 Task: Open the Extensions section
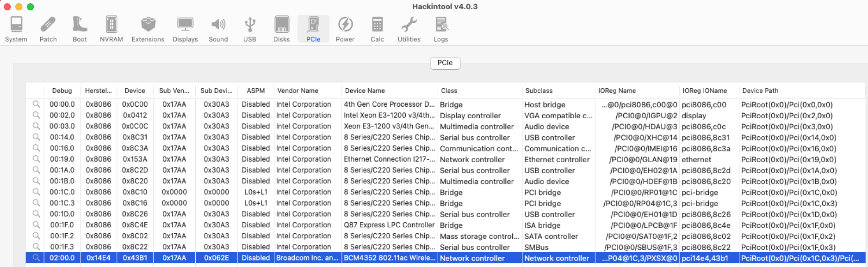tap(148, 29)
